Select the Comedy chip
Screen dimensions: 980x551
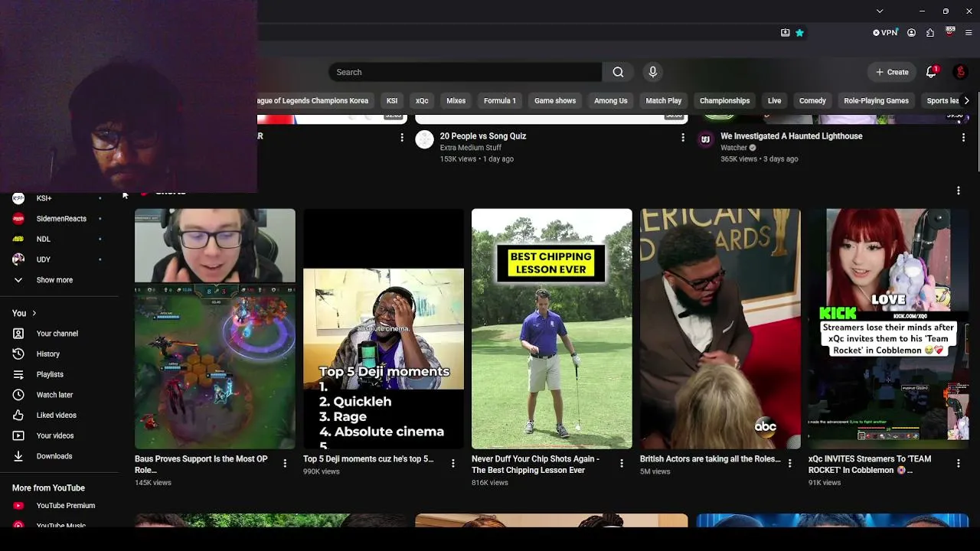click(x=812, y=100)
